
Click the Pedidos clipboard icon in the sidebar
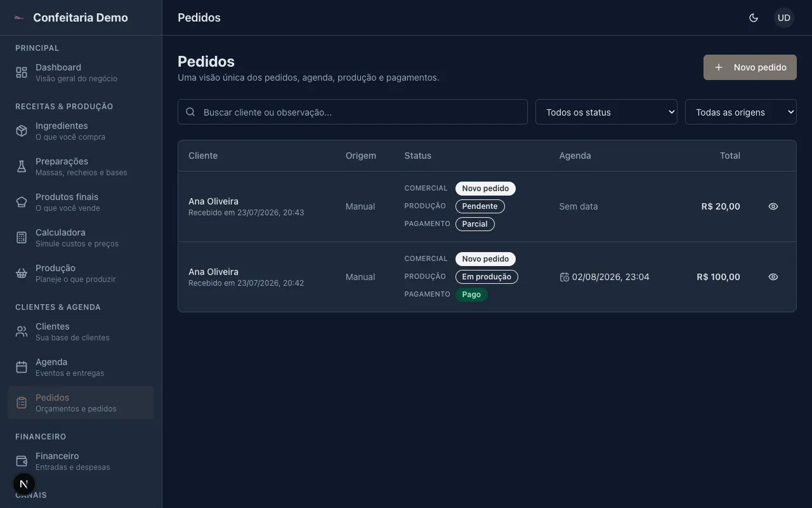[x=22, y=403]
